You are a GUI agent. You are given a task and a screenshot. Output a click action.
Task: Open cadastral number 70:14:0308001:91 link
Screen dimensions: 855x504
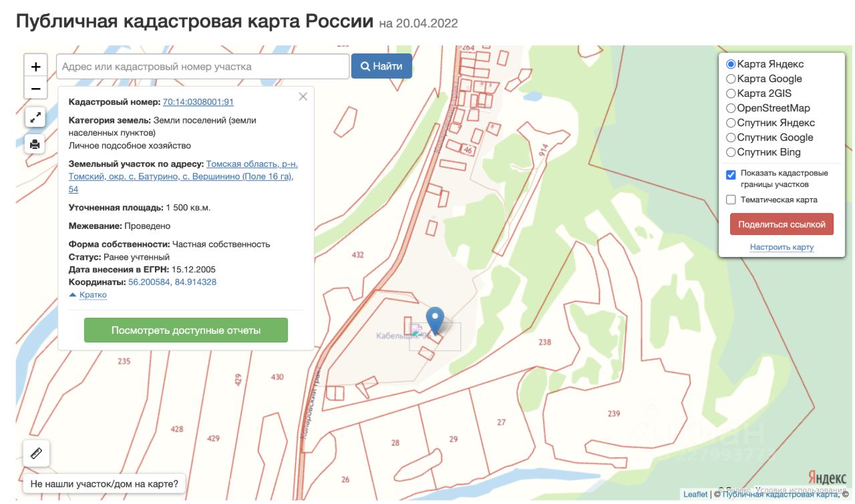(x=198, y=102)
